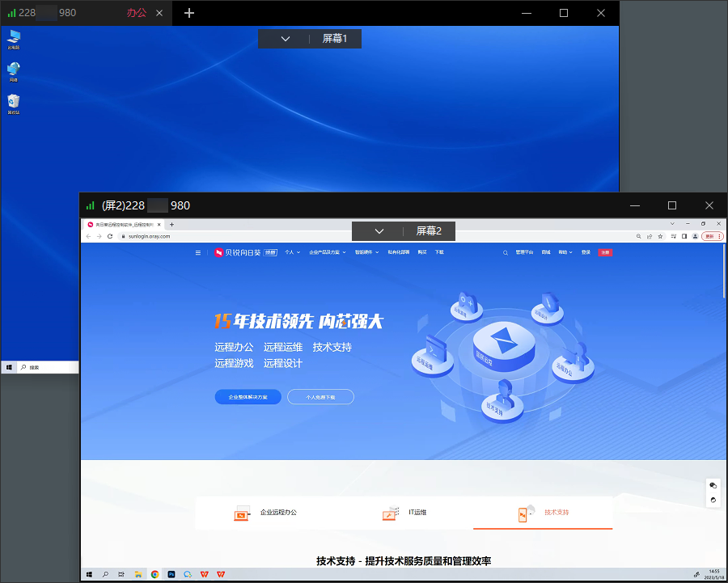This screenshot has width=728, height=583.
Task: Open Photoshop from the remote taskbar
Action: click(x=171, y=574)
